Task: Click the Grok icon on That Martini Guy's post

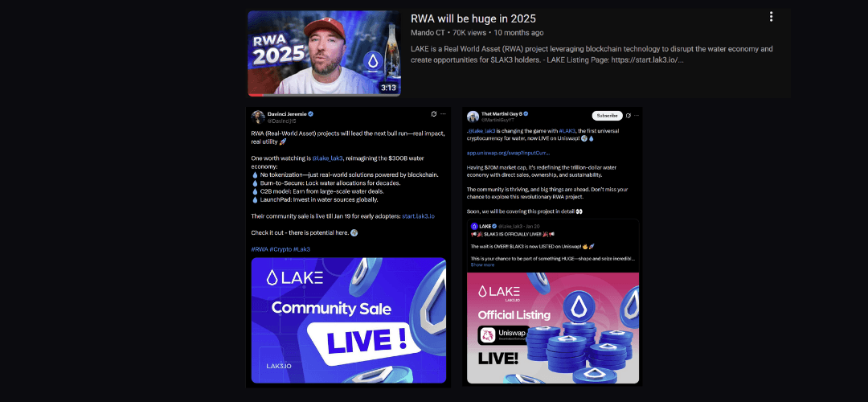Action: click(628, 116)
